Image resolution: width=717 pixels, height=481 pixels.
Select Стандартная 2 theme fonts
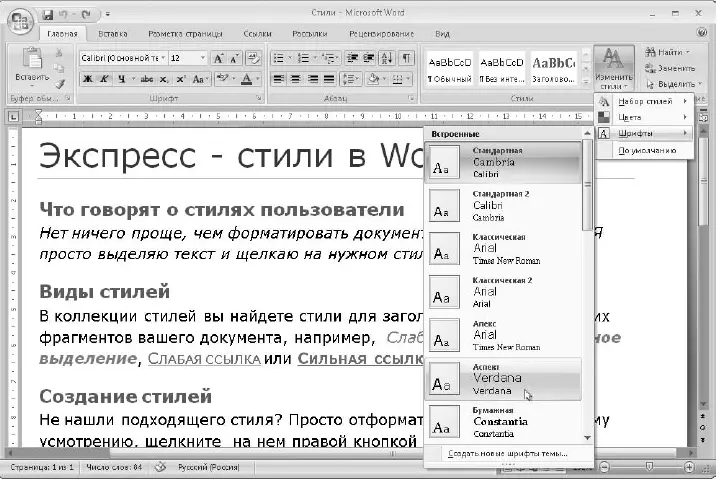503,206
